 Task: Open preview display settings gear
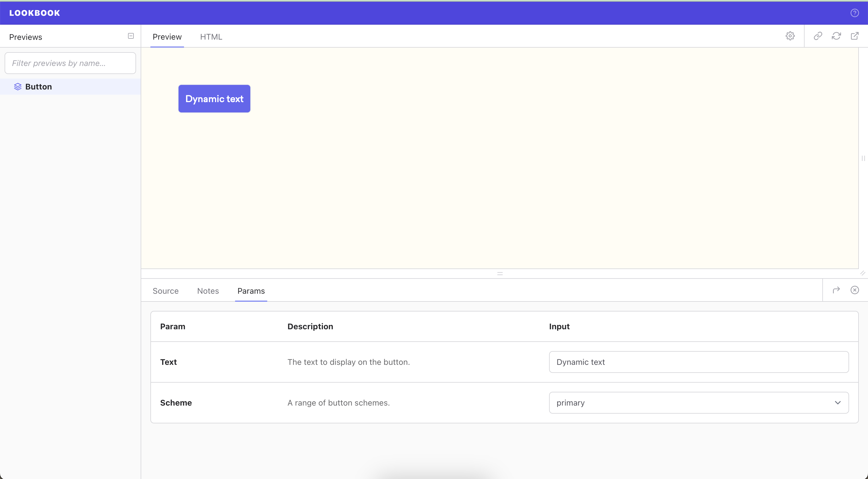point(790,36)
